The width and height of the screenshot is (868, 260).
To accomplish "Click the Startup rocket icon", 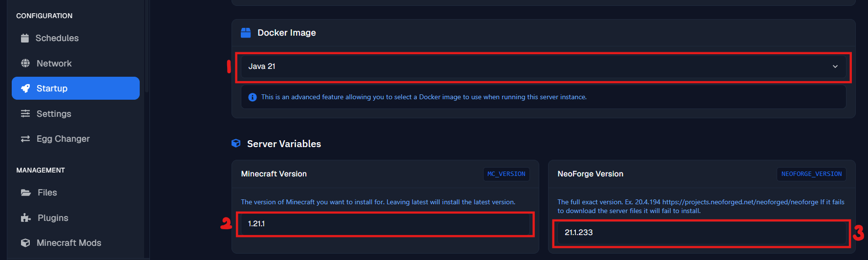I will [x=25, y=88].
